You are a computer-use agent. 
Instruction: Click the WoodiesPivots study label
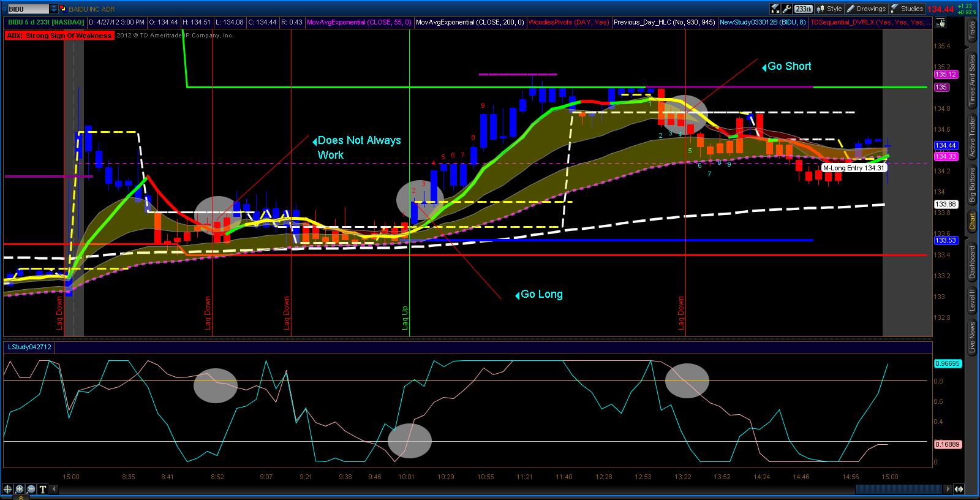point(569,23)
